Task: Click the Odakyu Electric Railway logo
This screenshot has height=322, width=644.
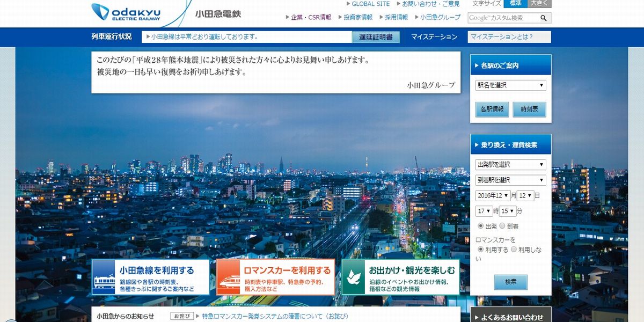Action: pos(126,12)
